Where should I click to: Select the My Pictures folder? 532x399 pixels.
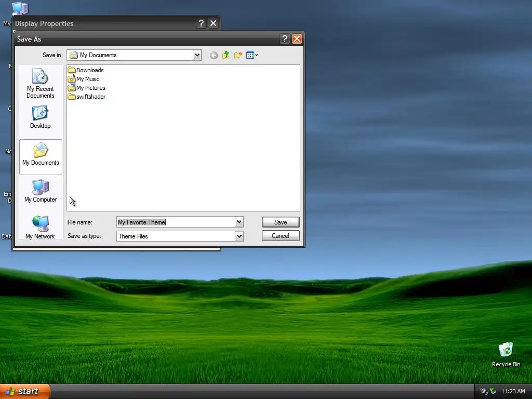point(87,88)
